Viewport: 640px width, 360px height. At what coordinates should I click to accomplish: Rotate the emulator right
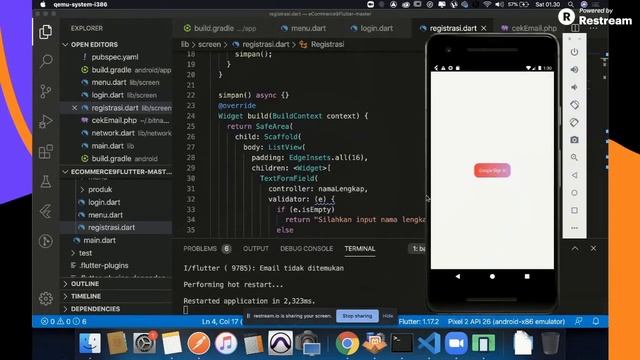click(574, 122)
